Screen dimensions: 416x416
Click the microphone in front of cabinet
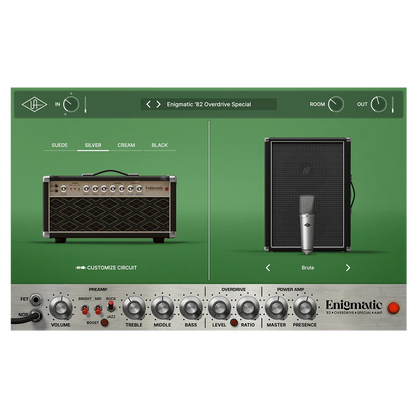tap(307, 225)
